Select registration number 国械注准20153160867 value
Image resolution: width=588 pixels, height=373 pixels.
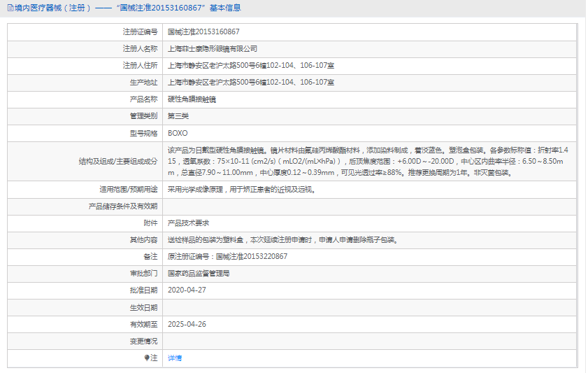(203, 31)
